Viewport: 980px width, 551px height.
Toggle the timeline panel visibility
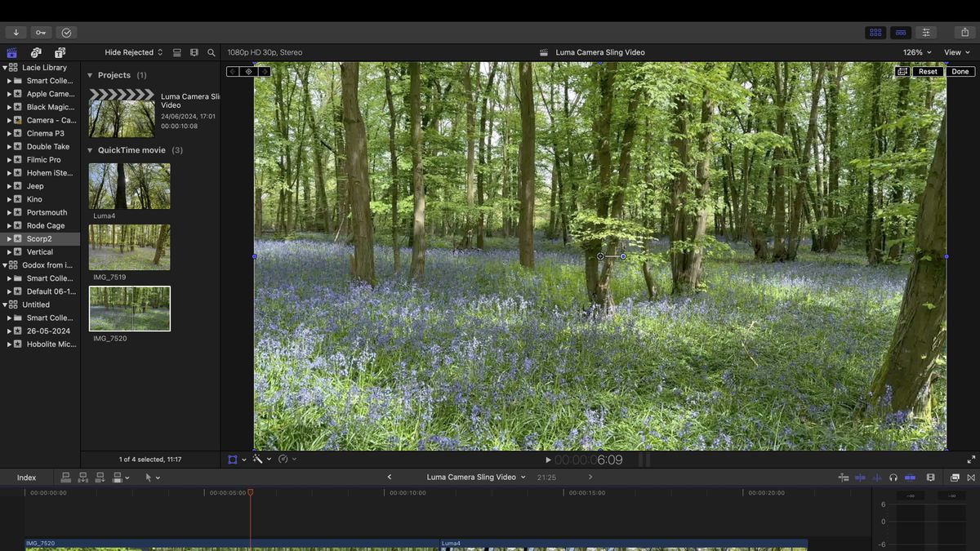point(901,33)
